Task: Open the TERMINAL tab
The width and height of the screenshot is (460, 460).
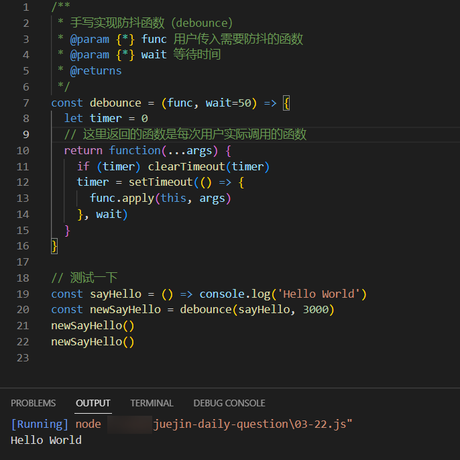Action: pos(152,403)
